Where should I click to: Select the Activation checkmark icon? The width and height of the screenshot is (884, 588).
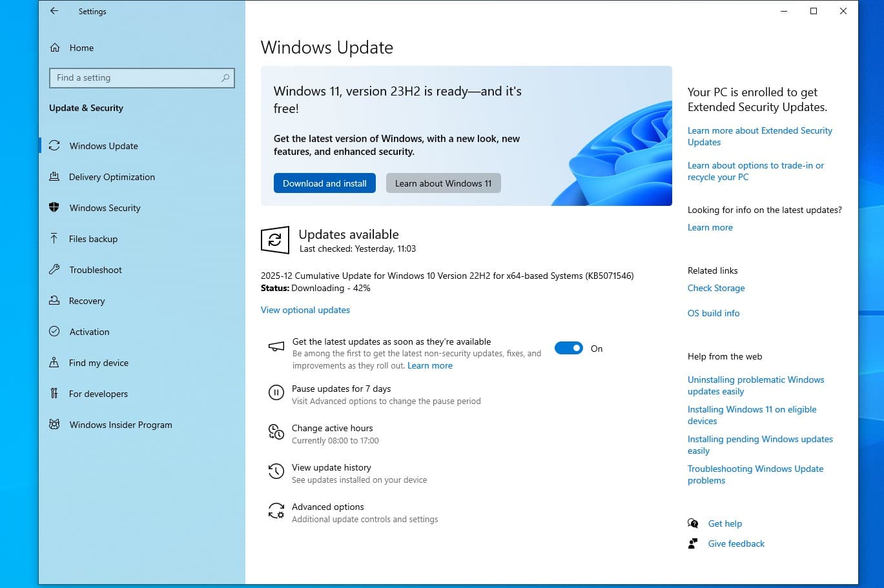pyautogui.click(x=54, y=331)
